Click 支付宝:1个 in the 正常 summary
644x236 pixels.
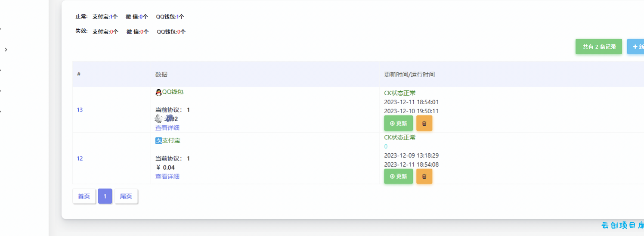105,17
